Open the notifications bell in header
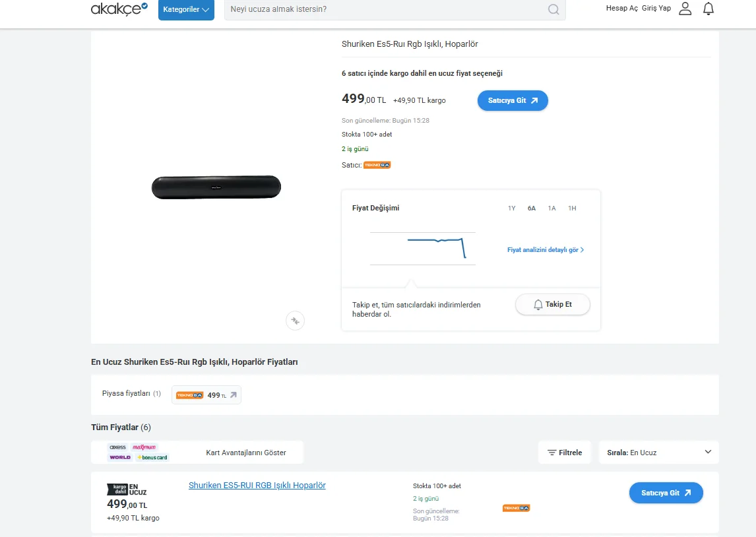 pyautogui.click(x=709, y=9)
